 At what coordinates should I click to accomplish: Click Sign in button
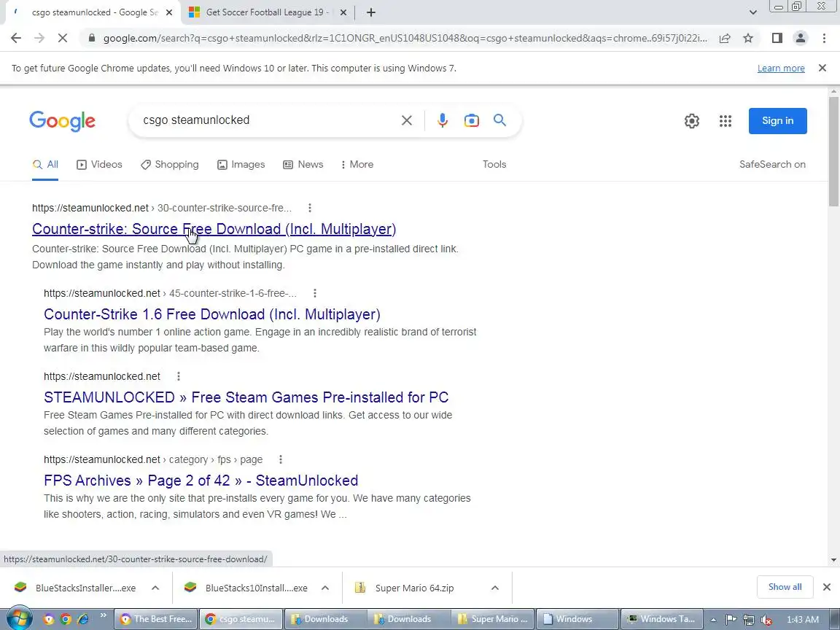[777, 120]
